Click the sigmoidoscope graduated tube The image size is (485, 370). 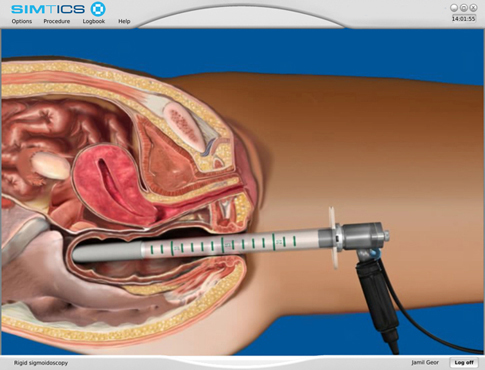(230, 244)
